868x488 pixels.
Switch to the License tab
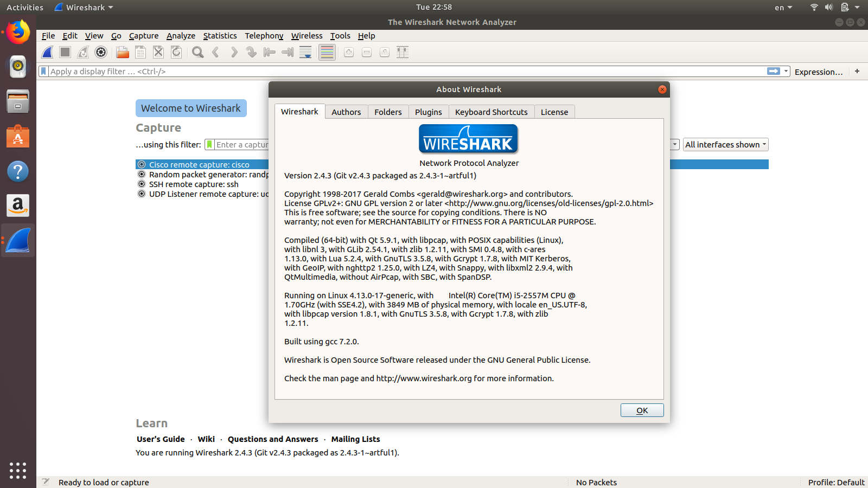coord(554,112)
